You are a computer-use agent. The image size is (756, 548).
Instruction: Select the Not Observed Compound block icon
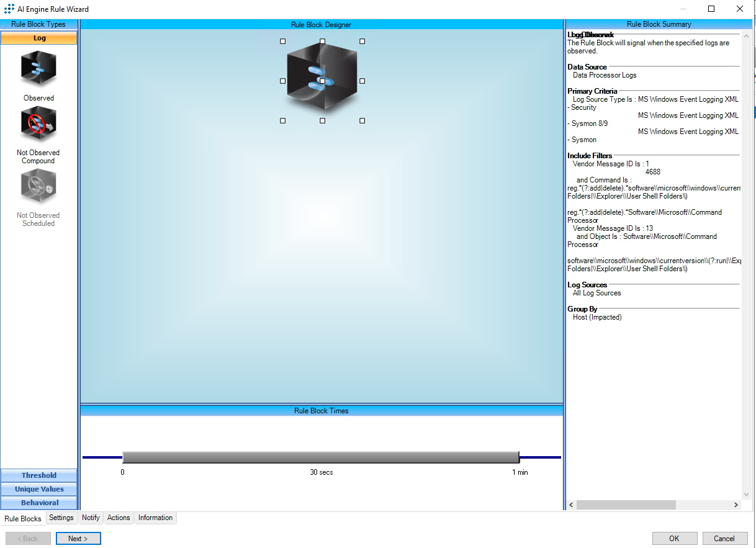point(38,124)
